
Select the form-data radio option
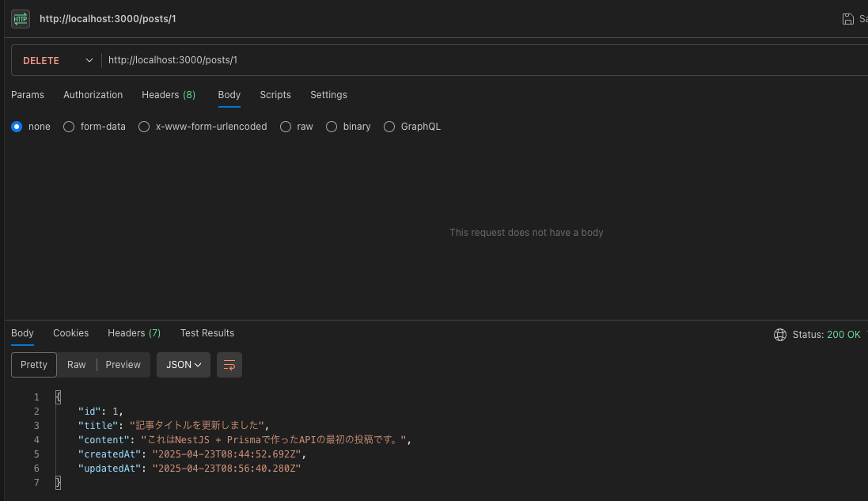[x=69, y=127]
